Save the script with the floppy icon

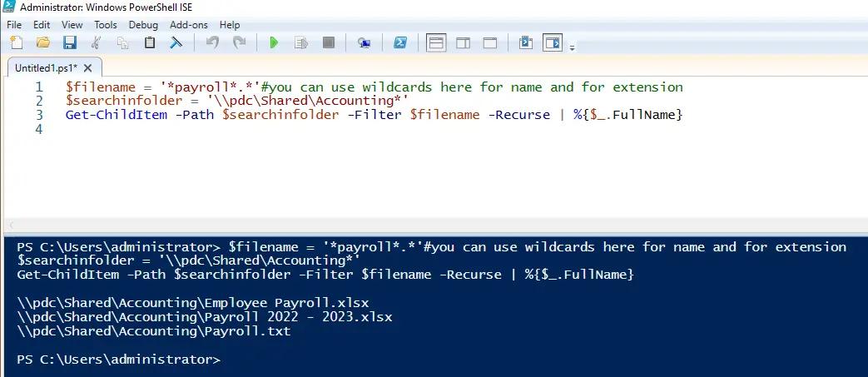(70, 42)
